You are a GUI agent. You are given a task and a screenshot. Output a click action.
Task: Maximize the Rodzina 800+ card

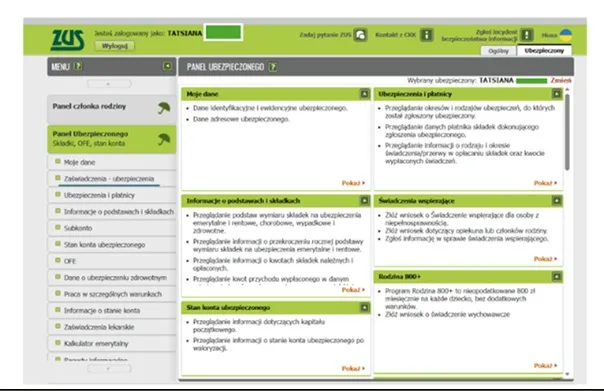point(557,277)
